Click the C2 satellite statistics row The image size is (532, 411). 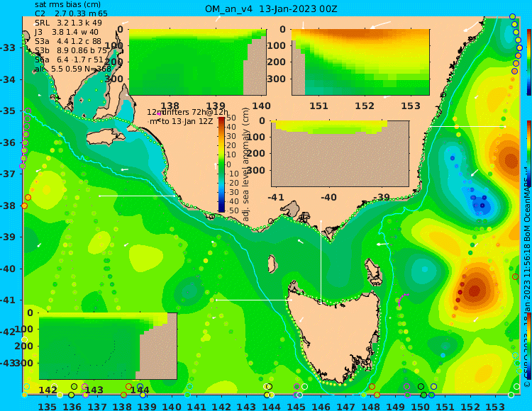[71, 13]
